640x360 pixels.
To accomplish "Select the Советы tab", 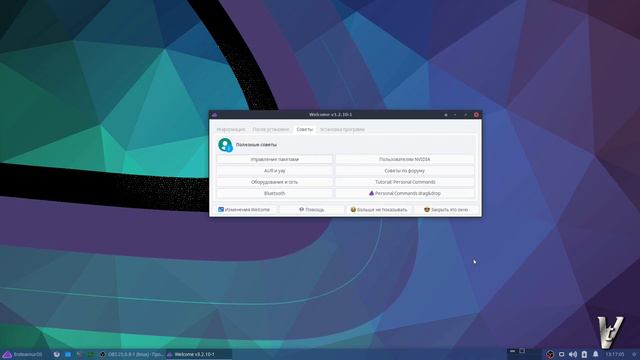I will click(304, 129).
